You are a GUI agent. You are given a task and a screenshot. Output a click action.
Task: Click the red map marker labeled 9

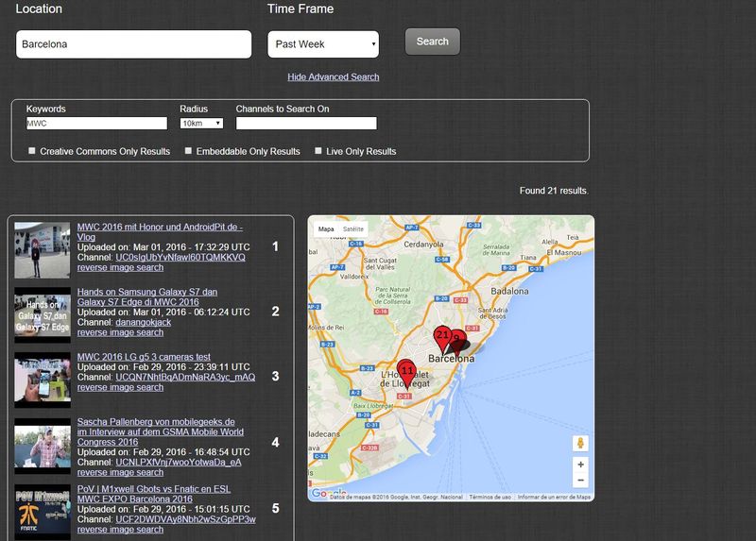coord(458,339)
